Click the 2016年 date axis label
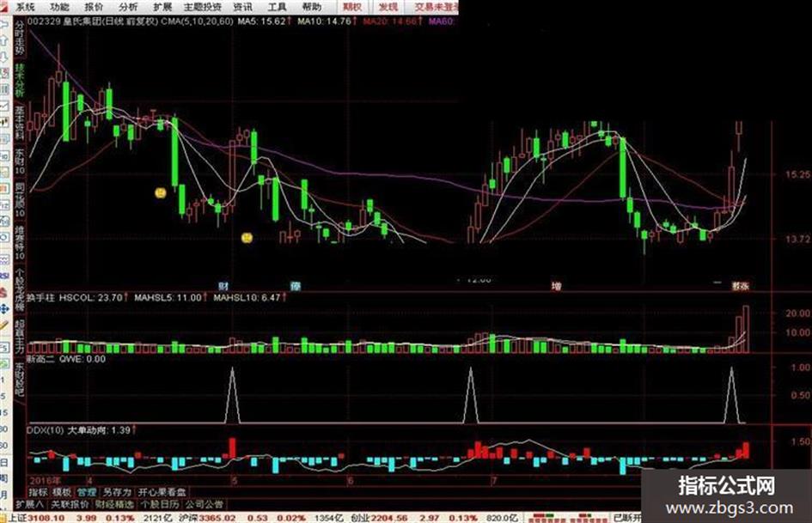The width and height of the screenshot is (812, 523). tap(46, 481)
